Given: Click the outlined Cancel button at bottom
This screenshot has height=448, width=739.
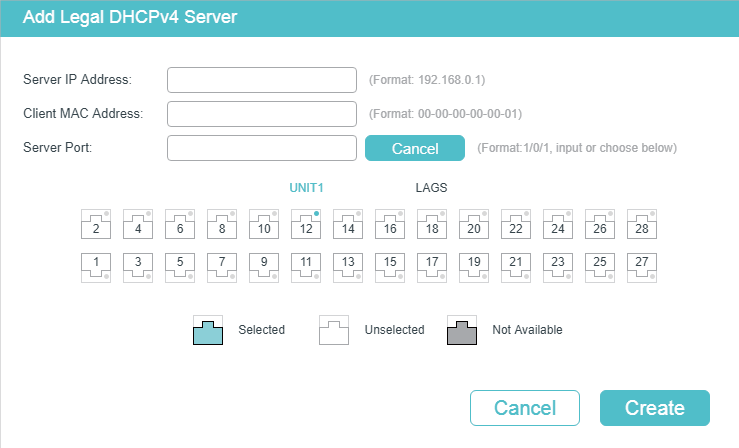Looking at the screenshot, I should coord(525,408).
